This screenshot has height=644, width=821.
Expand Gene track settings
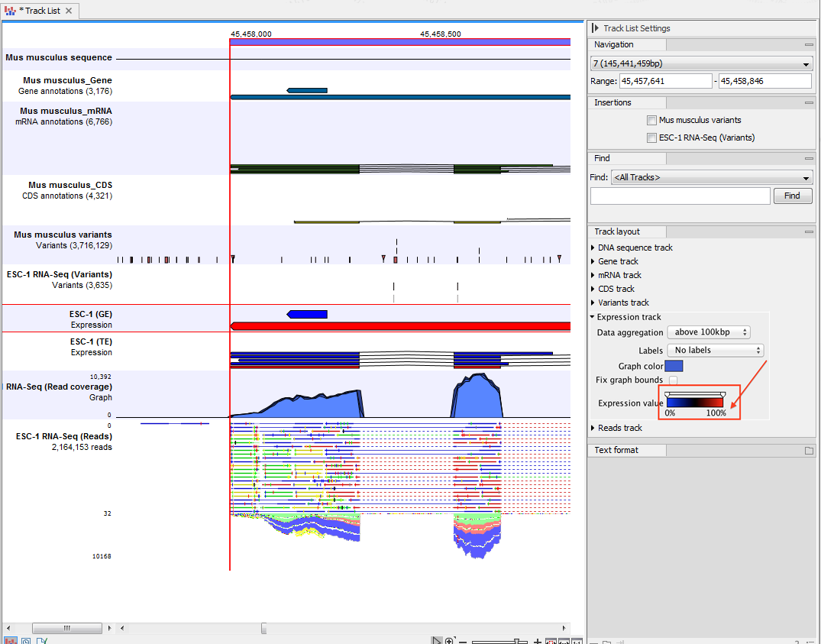(x=593, y=261)
